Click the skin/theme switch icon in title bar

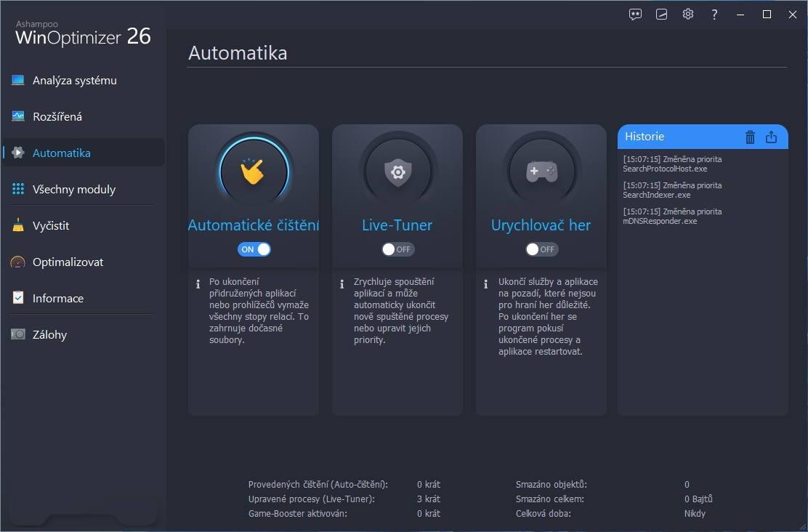[x=662, y=15]
